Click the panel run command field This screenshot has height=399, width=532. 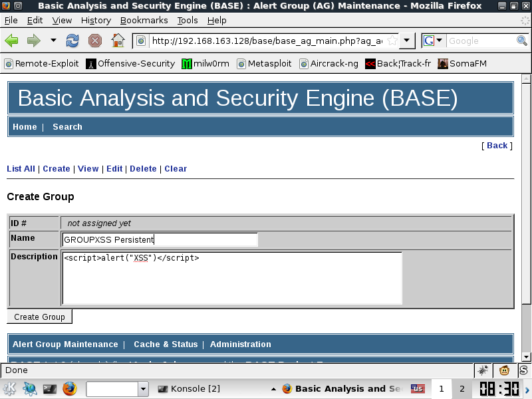tap(112, 389)
